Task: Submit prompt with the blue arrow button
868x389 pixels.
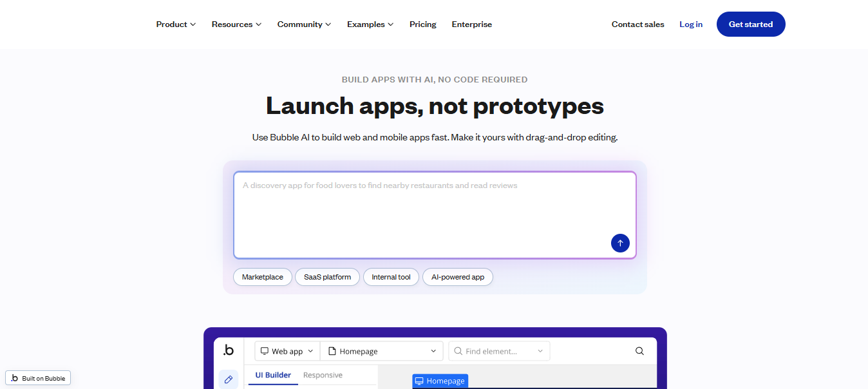Action: (620, 243)
